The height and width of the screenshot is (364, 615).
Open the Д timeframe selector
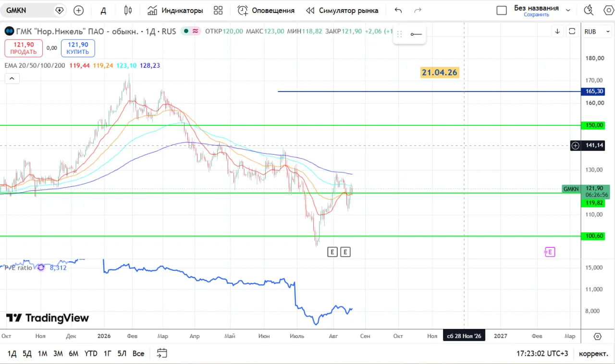click(x=103, y=11)
